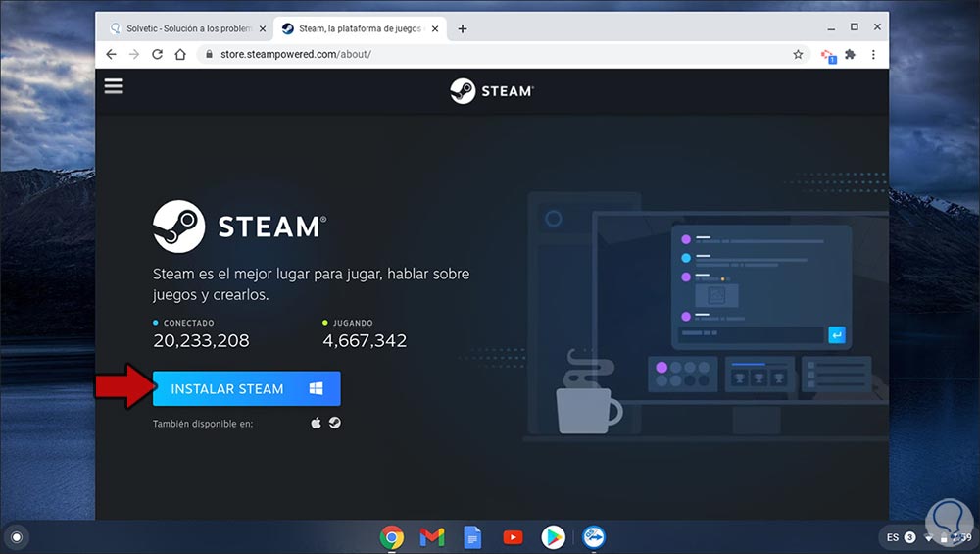Open the Steam hamburger menu
The image size is (980, 554).
coord(114,86)
